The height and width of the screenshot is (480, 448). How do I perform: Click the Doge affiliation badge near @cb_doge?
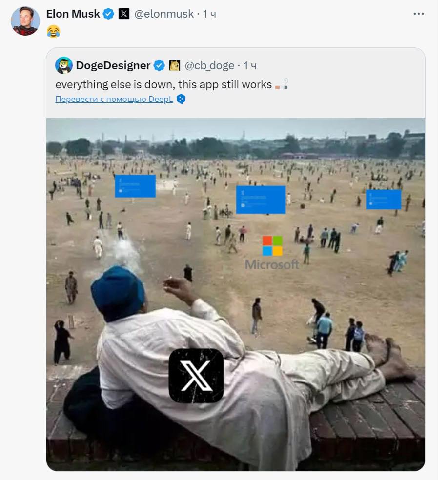pyautogui.click(x=175, y=65)
